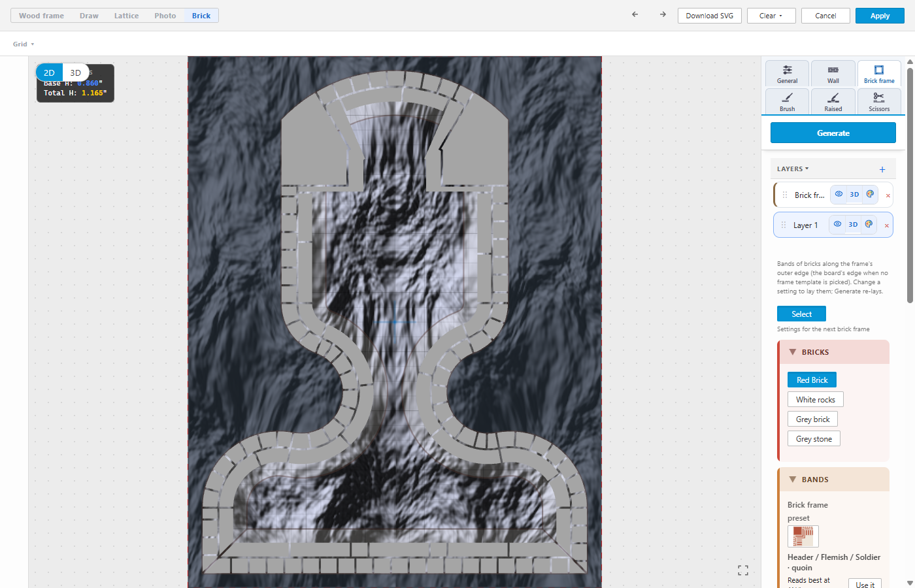Select the Brush tool
This screenshot has width=915, height=588.
pyautogui.click(x=788, y=101)
